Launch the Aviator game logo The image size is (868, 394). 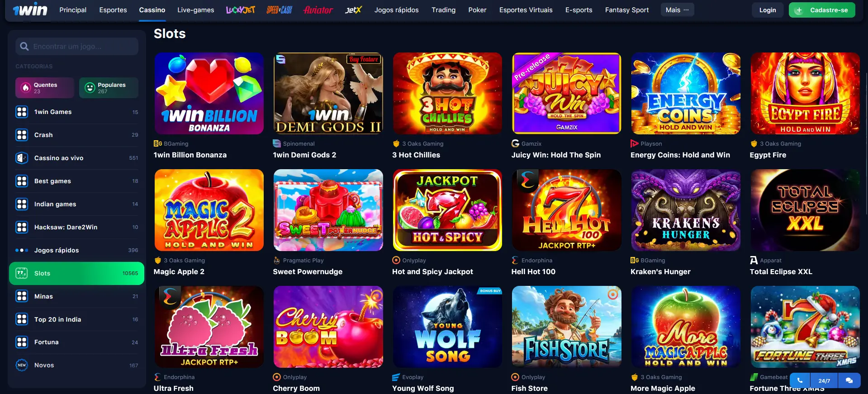coord(318,9)
